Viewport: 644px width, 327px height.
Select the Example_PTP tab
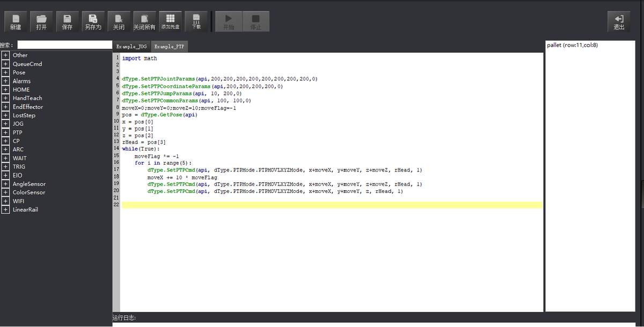click(169, 47)
